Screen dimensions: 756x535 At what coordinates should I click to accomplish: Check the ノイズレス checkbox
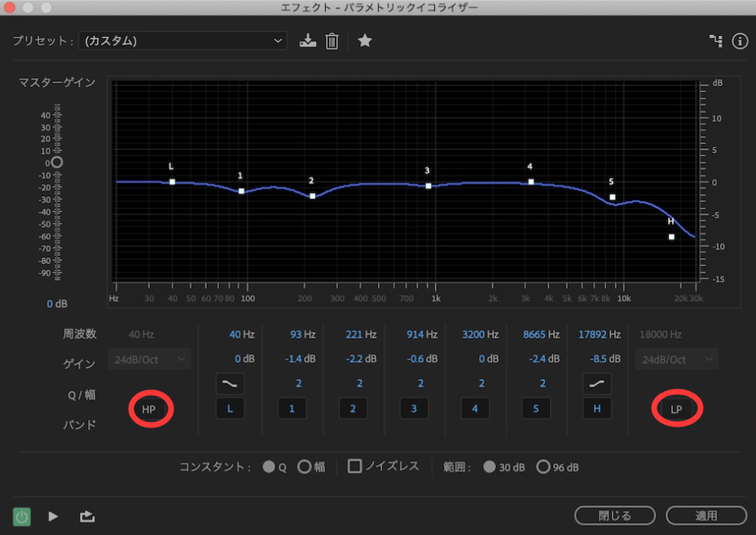356,467
